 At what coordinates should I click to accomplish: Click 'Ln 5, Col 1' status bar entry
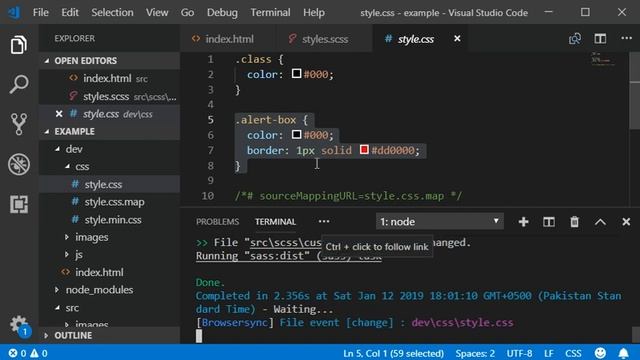click(393, 353)
